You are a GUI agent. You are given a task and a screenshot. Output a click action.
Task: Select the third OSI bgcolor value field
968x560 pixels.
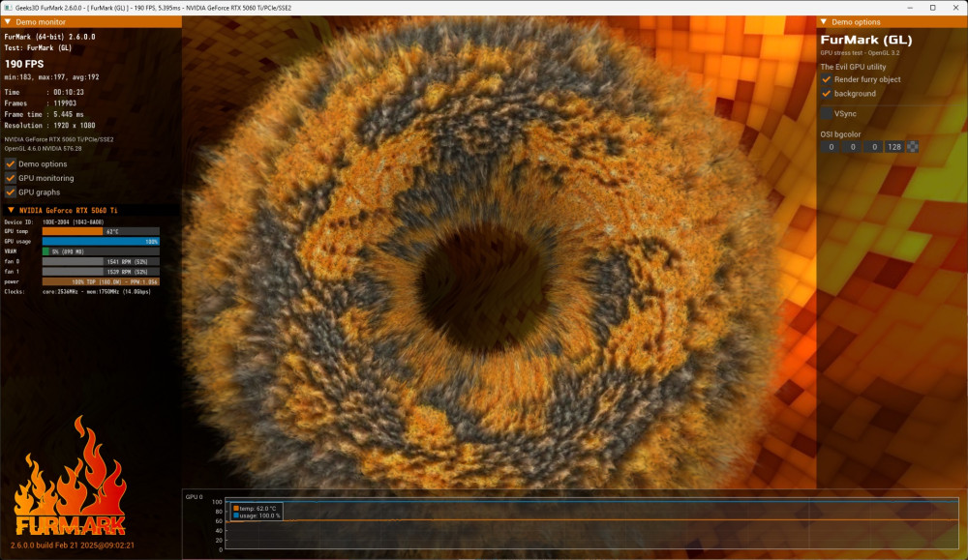874,147
